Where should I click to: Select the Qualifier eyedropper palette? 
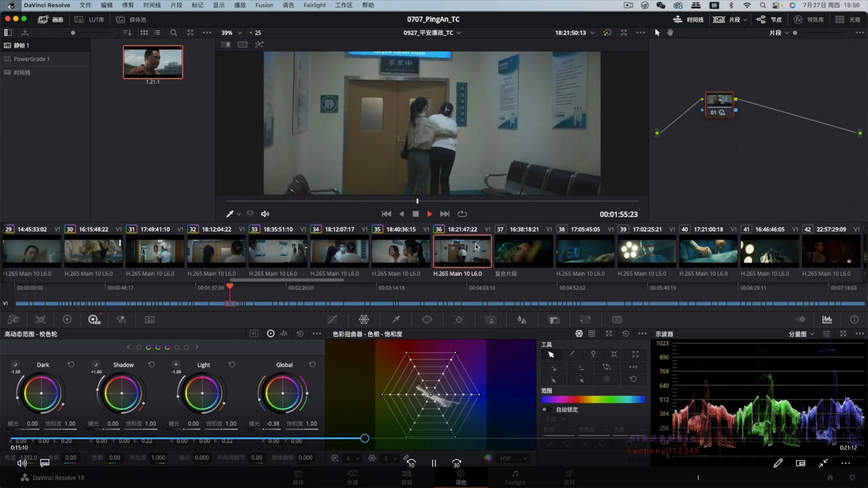click(396, 320)
